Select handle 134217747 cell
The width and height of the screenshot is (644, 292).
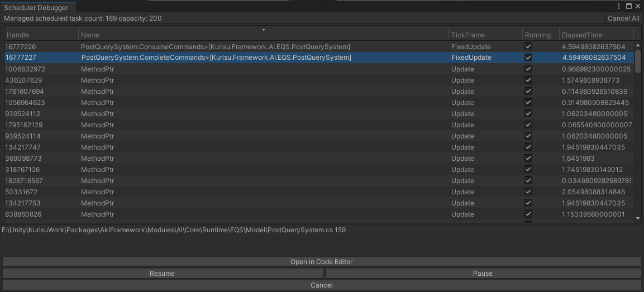coord(22,147)
